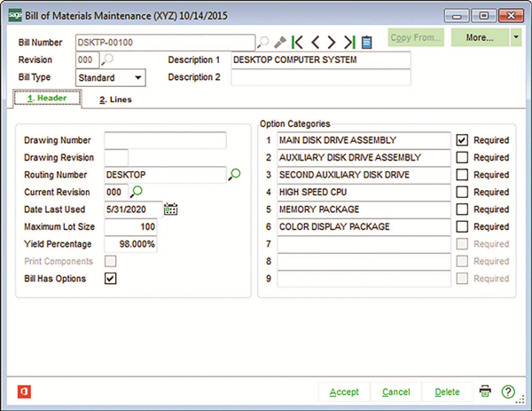Close the Bill of Materials Maintenance window

pos(511,16)
